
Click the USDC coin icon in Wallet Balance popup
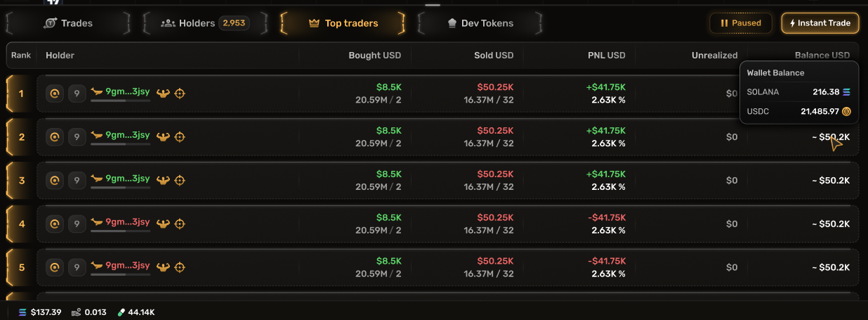(x=846, y=111)
